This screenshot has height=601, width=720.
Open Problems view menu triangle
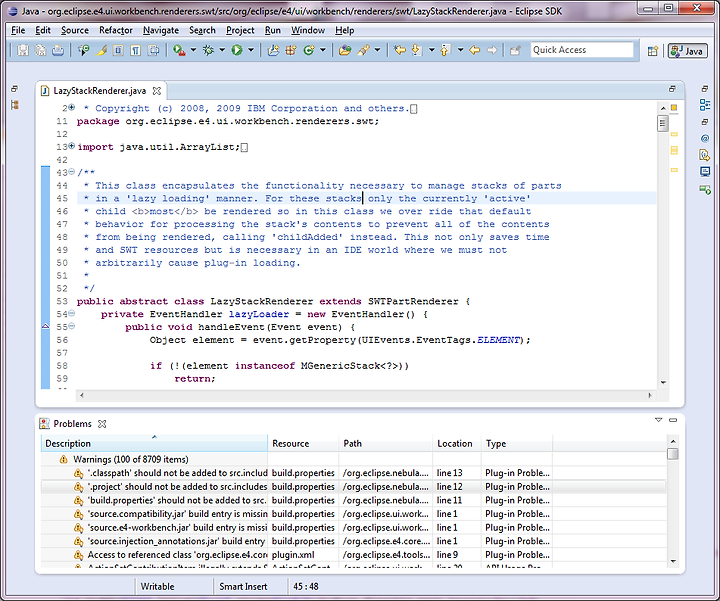(658, 420)
